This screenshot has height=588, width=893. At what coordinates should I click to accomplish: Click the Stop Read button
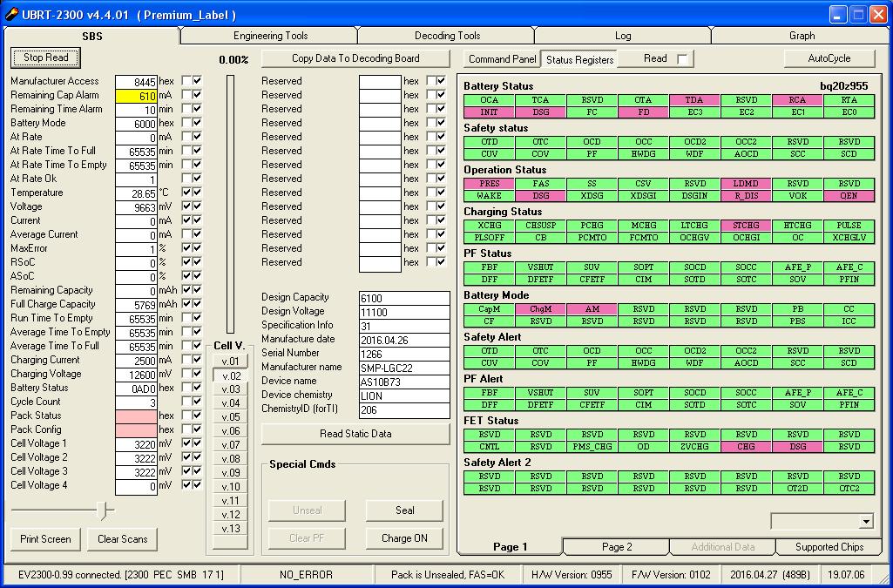[x=45, y=57]
